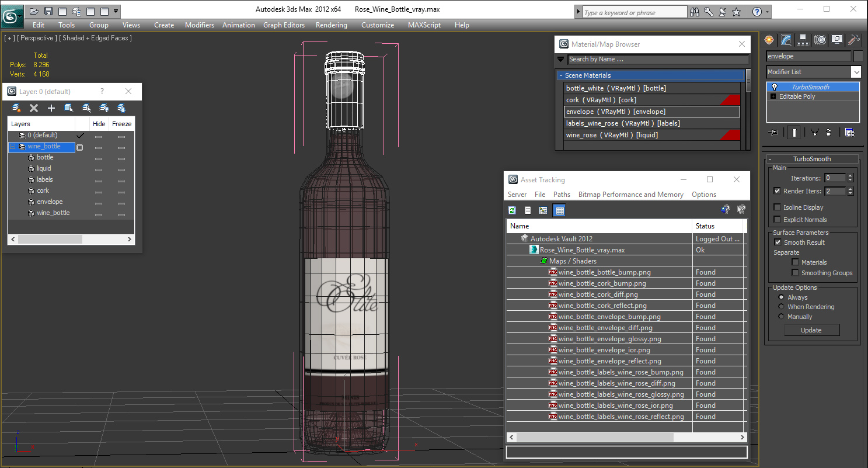This screenshot has width=868, height=468.
Task: Click Configure Modifier Sets icon
Action: (x=849, y=133)
